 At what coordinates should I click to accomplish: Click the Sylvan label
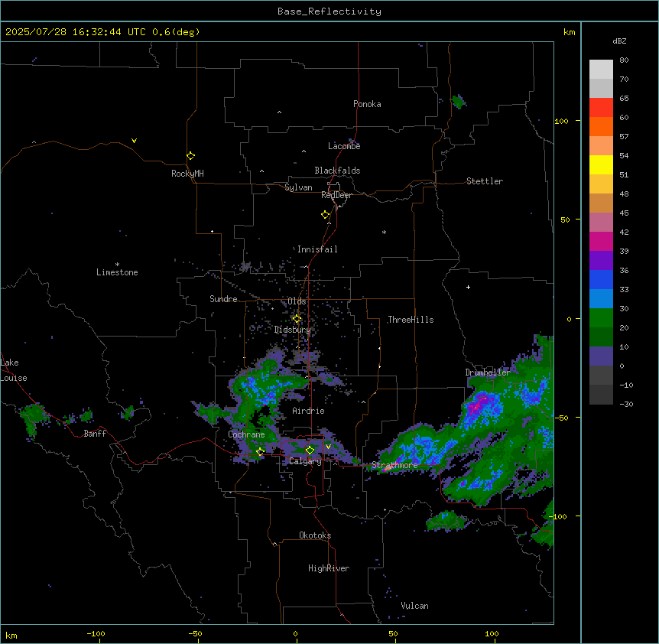click(298, 187)
